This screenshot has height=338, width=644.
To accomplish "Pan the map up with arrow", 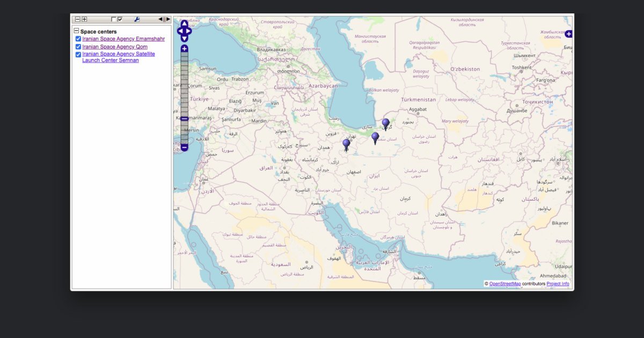I will coord(184,23).
